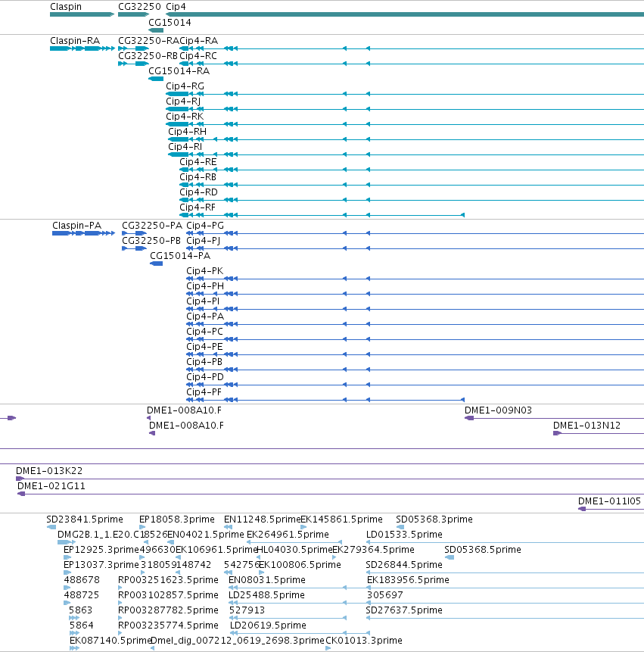Select Cip4-RI transcript label
644x652 pixels.
click(x=185, y=147)
